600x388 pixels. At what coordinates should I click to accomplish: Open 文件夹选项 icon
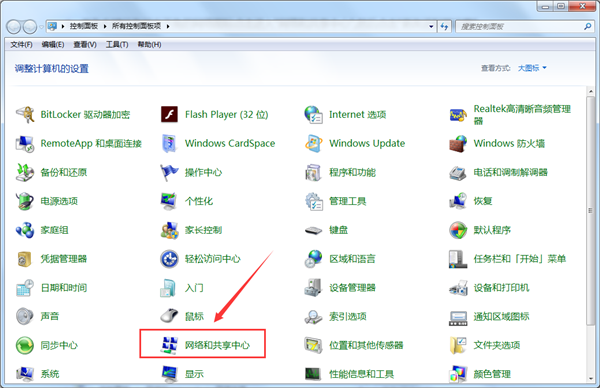tap(458, 345)
